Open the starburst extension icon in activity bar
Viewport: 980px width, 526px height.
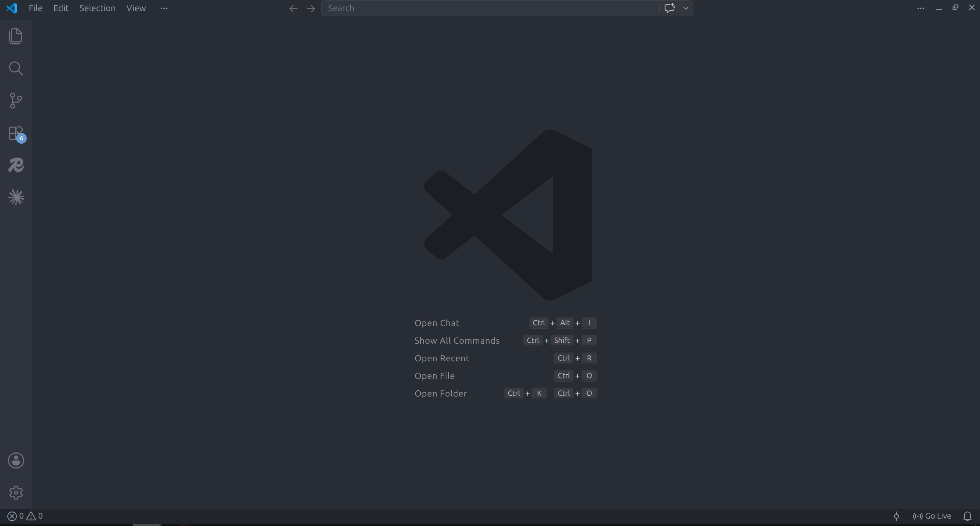16,198
